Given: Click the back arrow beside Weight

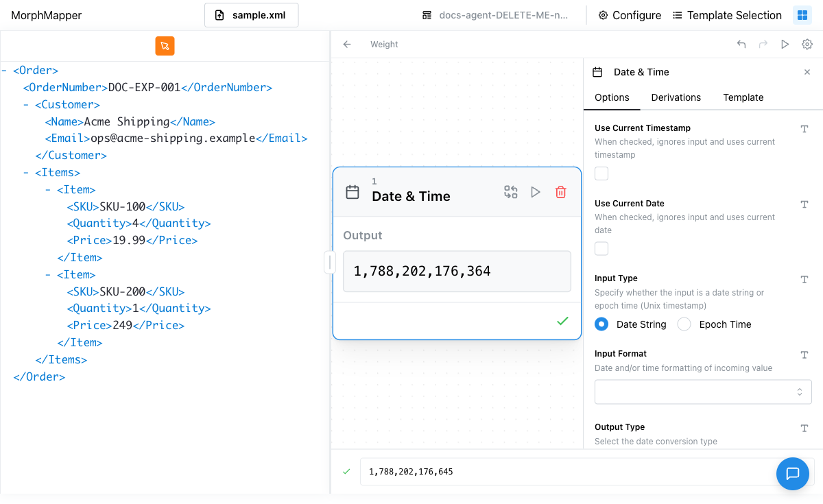Looking at the screenshot, I should tap(347, 45).
